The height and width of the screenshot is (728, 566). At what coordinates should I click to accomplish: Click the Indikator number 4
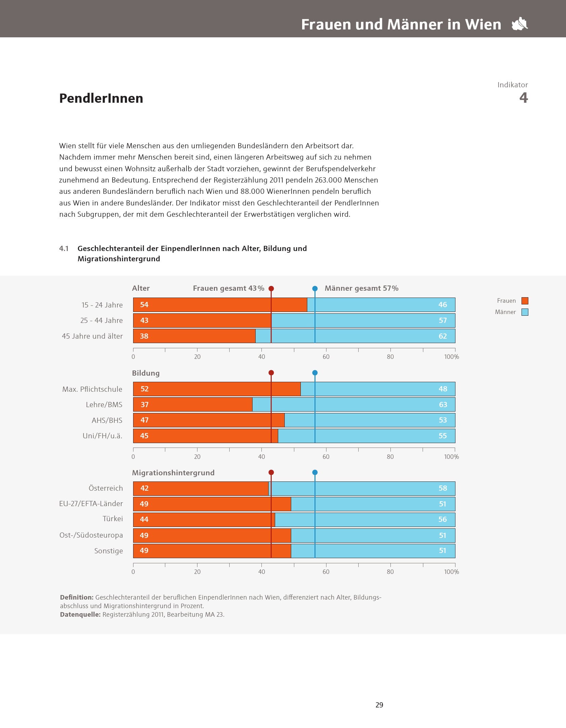(x=523, y=98)
